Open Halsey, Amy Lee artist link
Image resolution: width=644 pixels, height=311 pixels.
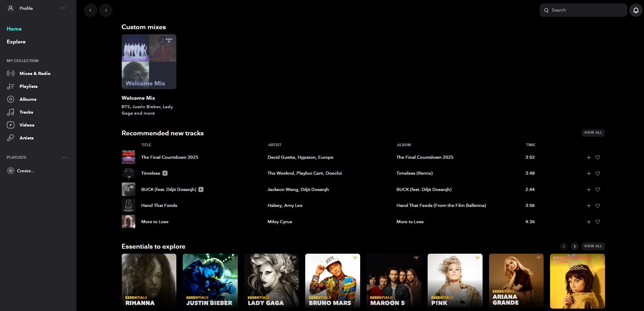click(285, 206)
